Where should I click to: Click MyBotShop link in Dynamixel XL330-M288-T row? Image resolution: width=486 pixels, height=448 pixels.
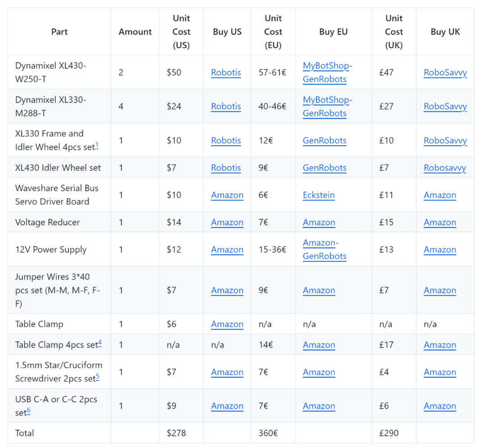tap(326, 100)
